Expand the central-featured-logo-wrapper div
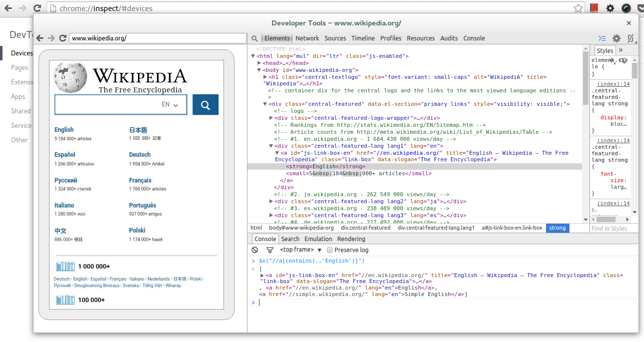 (271, 118)
